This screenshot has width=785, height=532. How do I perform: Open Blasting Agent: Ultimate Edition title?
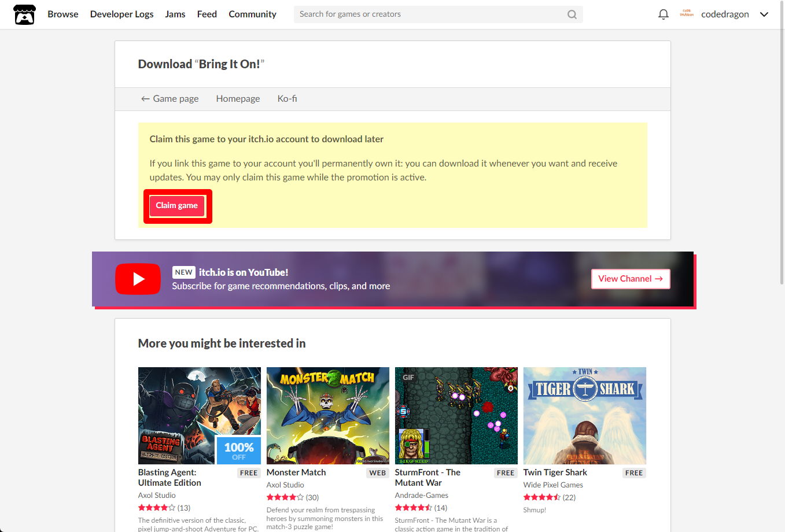(x=169, y=478)
